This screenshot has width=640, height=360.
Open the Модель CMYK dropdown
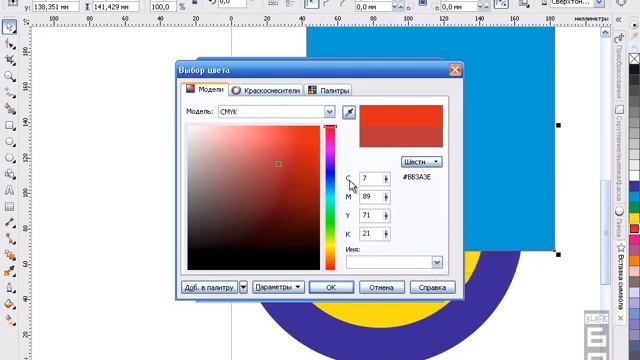[329, 112]
